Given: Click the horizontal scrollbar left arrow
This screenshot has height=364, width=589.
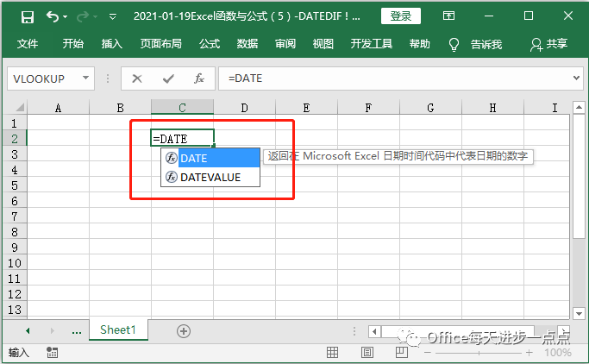Looking at the screenshot, I should point(374,332).
